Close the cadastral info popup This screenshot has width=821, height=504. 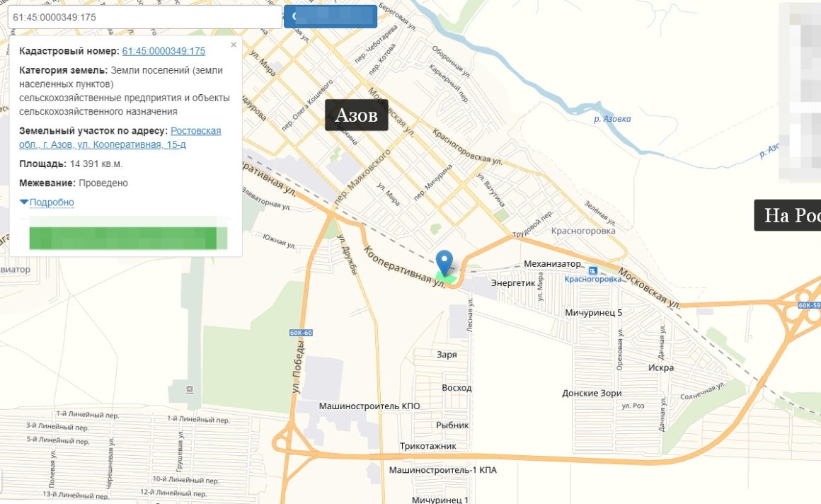pyautogui.click(x=234, y=45)
